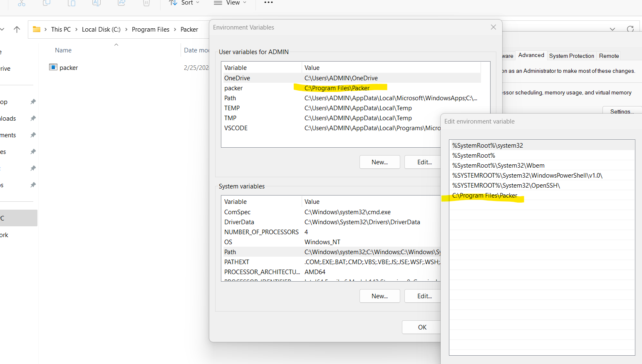642x364 pixels.
Task: Select the %SystemRoot%\System32\Wbem path entry
Action: 542,165
